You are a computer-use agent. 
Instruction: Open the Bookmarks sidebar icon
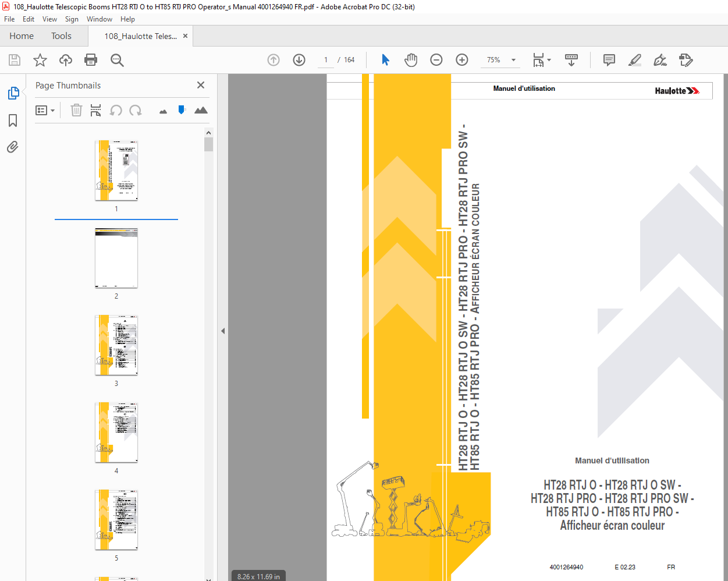[13, 121]
